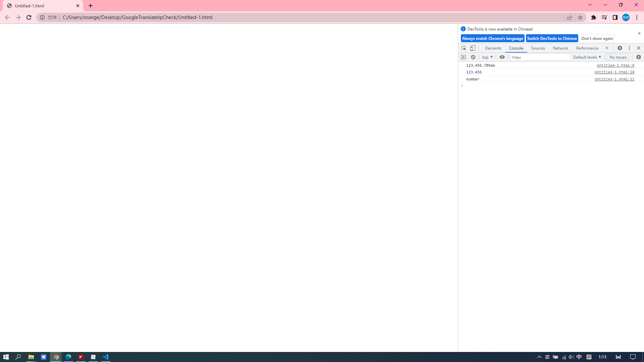The height and width of the screenshot is (362, 644).
Task: Switch to the Network tab
Action: tap(560, 48)
